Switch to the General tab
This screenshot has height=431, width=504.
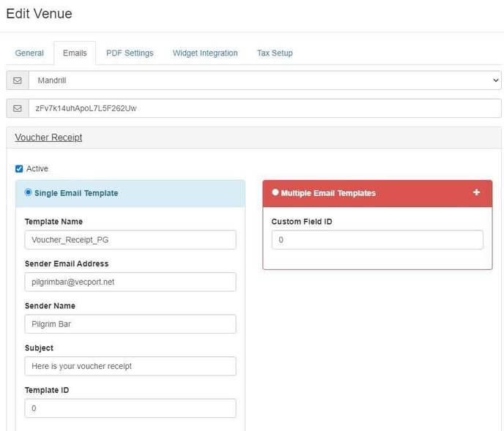tap(29, 53)
